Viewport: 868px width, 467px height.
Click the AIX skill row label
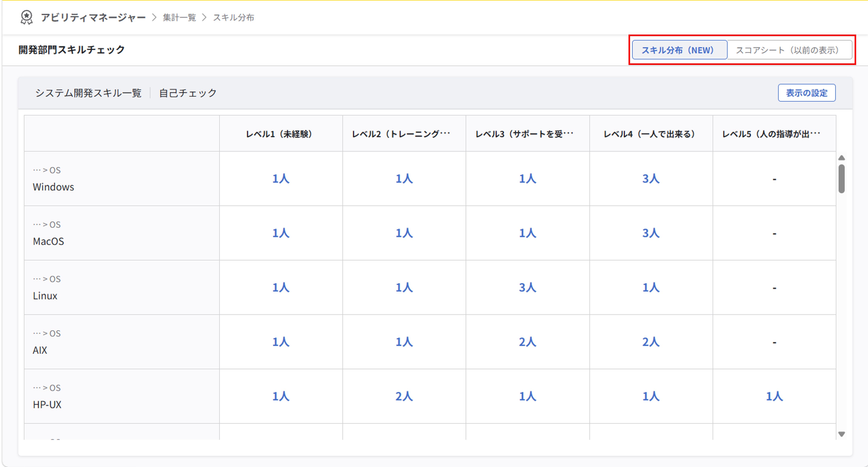[x=40, y=350]
